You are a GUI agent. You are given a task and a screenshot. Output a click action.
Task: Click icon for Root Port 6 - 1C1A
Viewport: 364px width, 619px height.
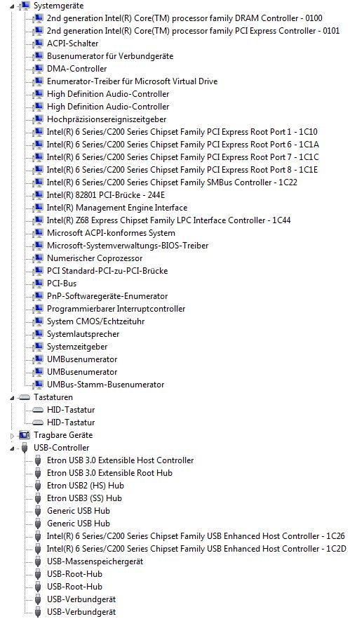(x=38, y=145)
